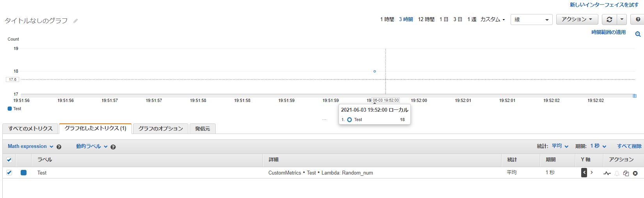
Task: Toggle the Test legend entry below graph
Action: coord(14,109)
